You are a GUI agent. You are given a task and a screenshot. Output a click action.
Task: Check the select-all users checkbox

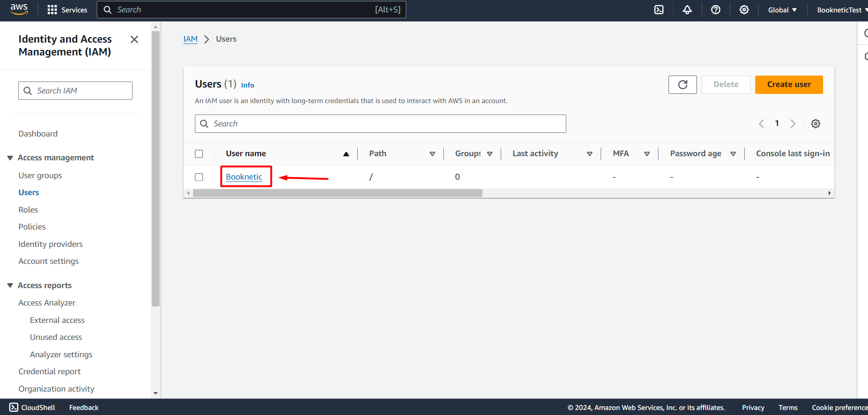coord(199,153)
